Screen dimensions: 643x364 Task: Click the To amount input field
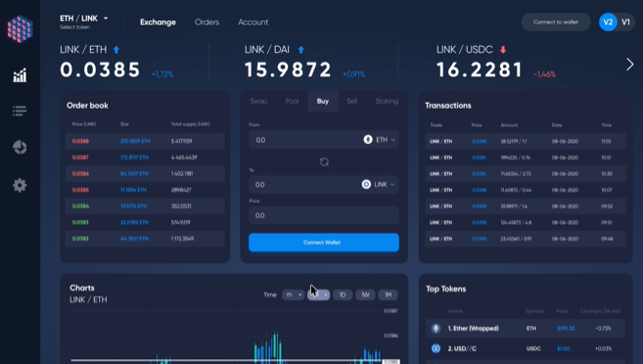[324, 185]
